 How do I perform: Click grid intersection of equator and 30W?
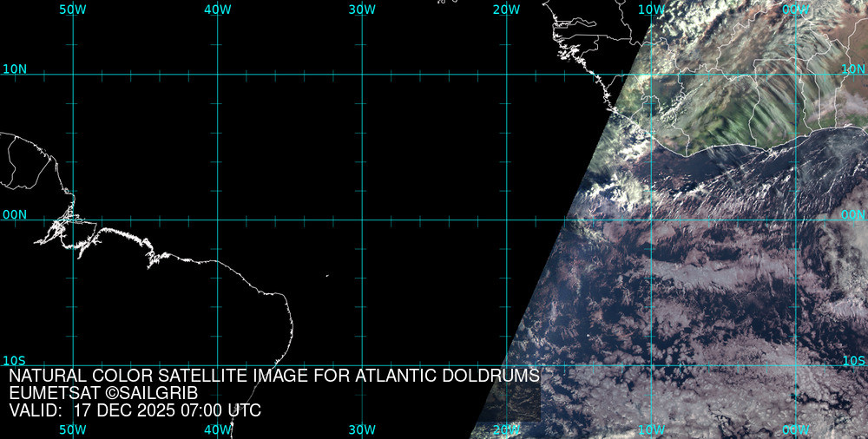(362, 219)
